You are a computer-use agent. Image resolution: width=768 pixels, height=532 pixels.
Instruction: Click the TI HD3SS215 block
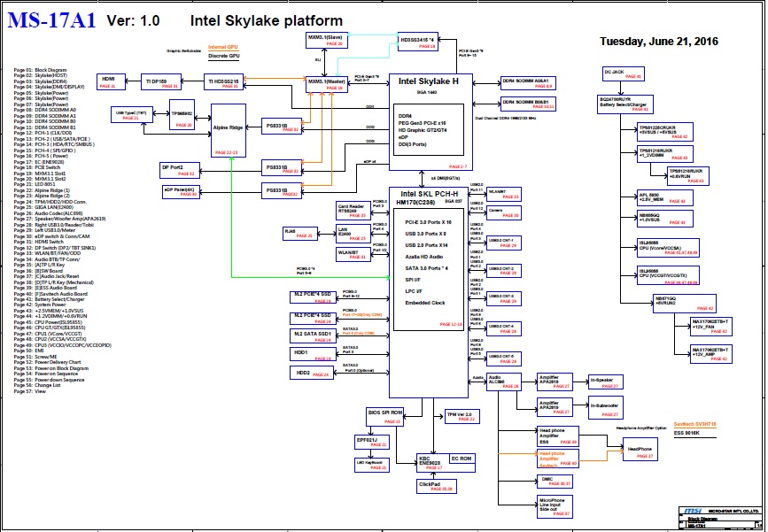(x=224, y=81)
